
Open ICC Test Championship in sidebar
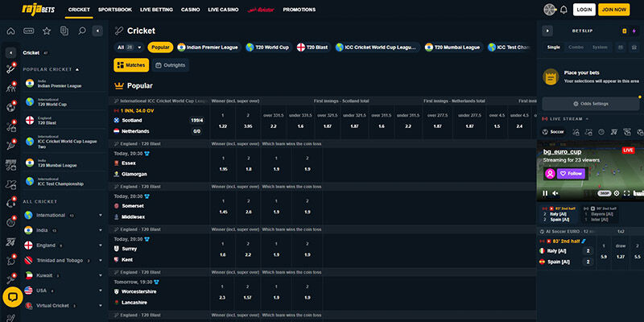coord(64,182)
